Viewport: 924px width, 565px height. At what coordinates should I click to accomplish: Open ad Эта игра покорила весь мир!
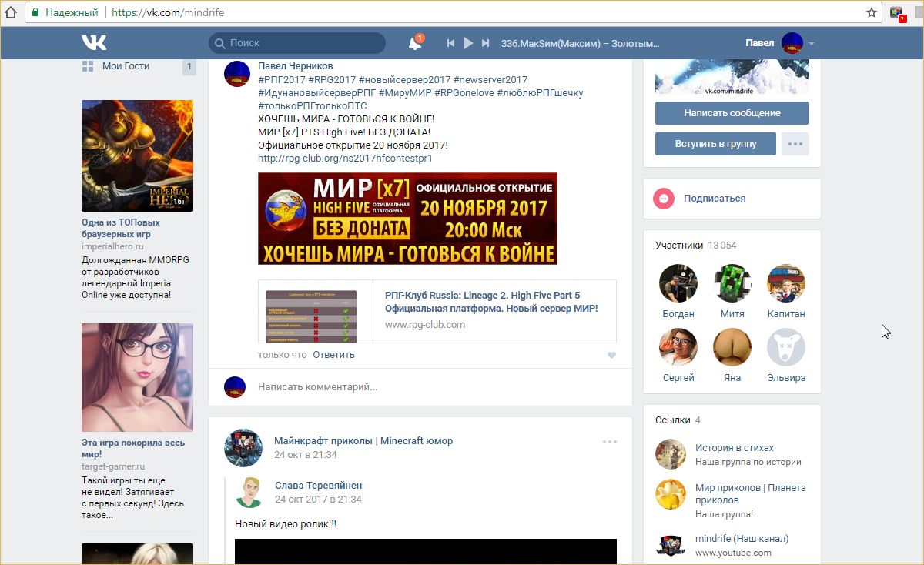point(133,449)
